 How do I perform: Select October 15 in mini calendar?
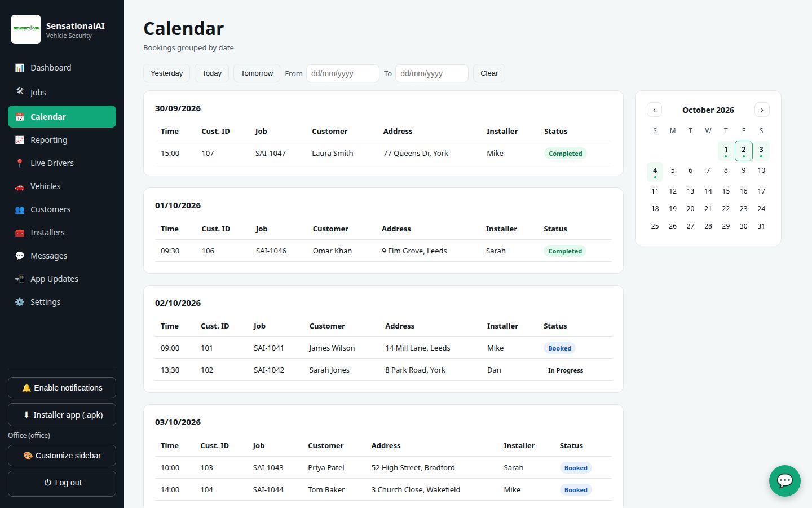[726, 191]
